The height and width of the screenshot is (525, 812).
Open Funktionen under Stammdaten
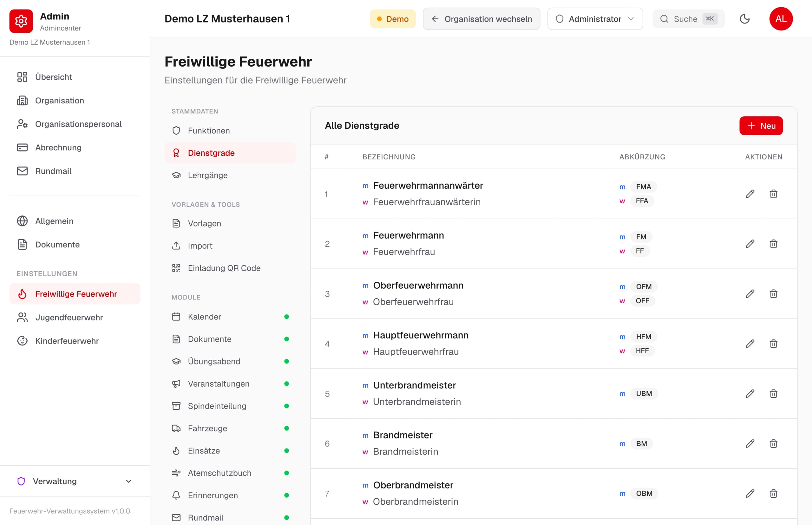pos(230,131)
